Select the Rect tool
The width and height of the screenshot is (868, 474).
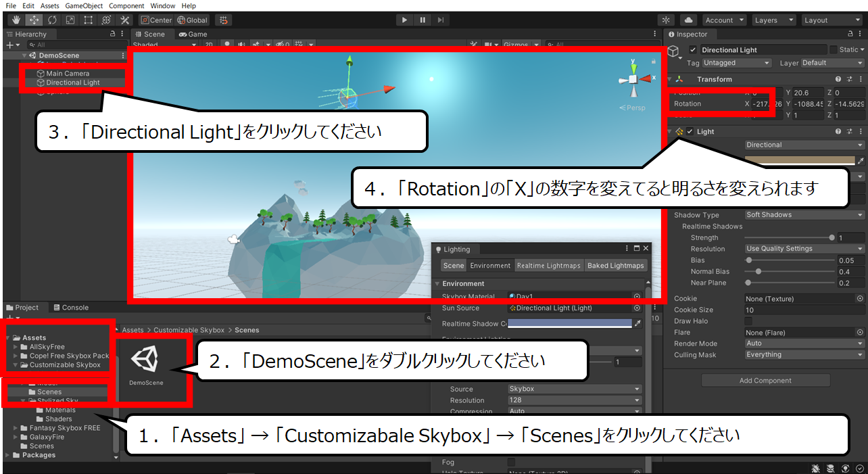coord(88,20)
